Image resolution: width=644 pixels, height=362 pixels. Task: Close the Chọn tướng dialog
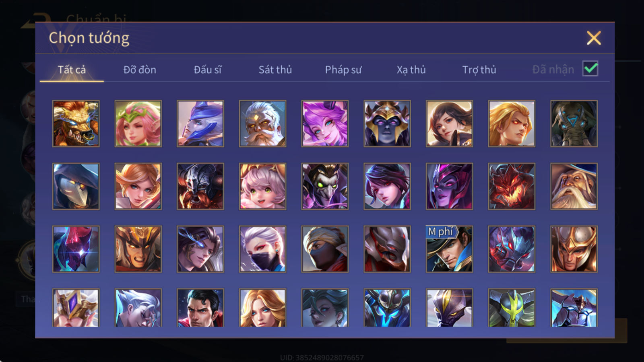pos(594,38)
